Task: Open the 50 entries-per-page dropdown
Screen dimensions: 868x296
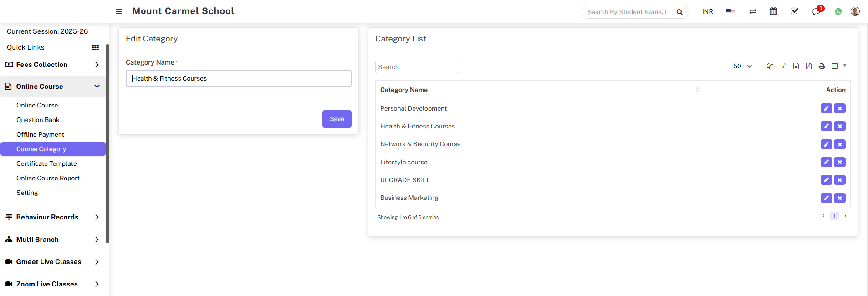Action: click(742, 66)
